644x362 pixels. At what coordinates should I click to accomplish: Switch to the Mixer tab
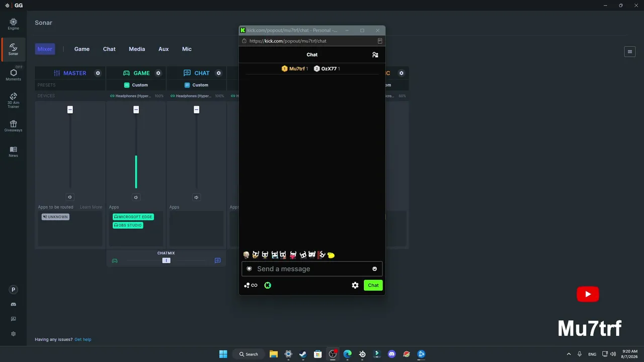pos(45,49)
